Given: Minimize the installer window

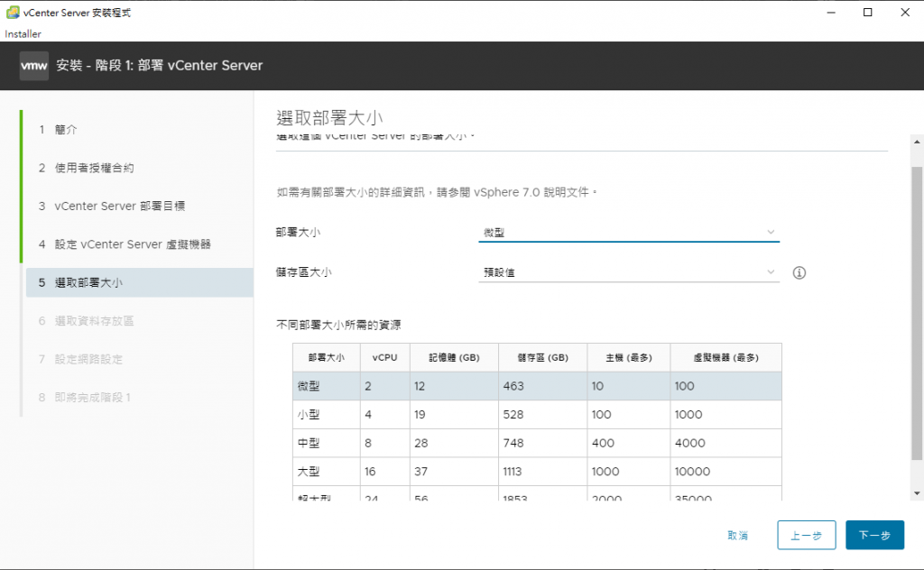Looking at the screenshot, I should coord(831,13).
